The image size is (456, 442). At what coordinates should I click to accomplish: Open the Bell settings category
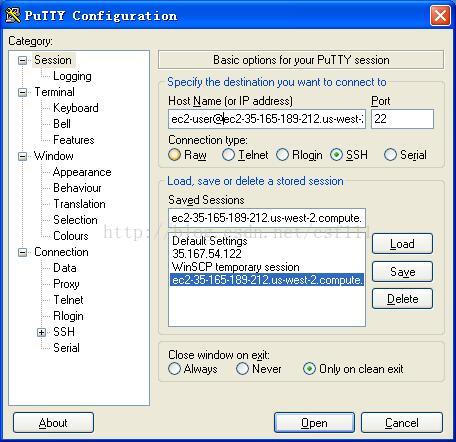[62, 124]
